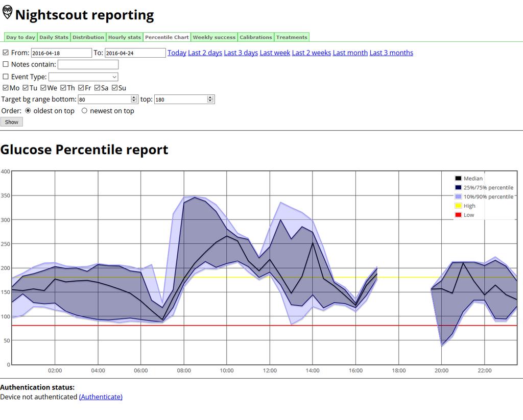The height and width of the screenshot is (420, 523).
Task: Disable the Sa weekday checkbox
Action: coord(98,88)
